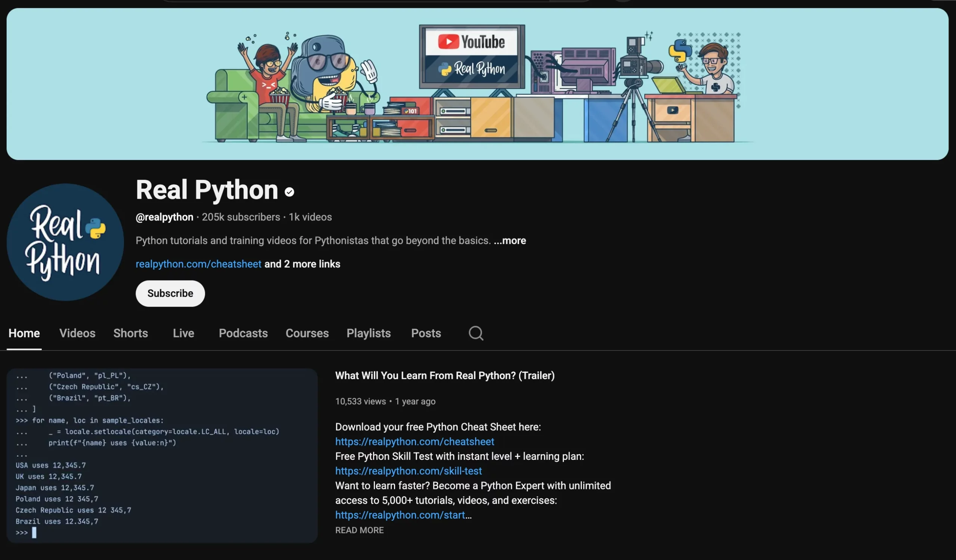Viewport: 956px width, 560px height.
Task: Click the verified checkmark badge
Action: click(x=290, y=192)
